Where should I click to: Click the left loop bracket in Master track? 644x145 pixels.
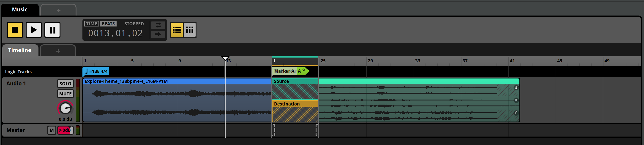point(273,130)
